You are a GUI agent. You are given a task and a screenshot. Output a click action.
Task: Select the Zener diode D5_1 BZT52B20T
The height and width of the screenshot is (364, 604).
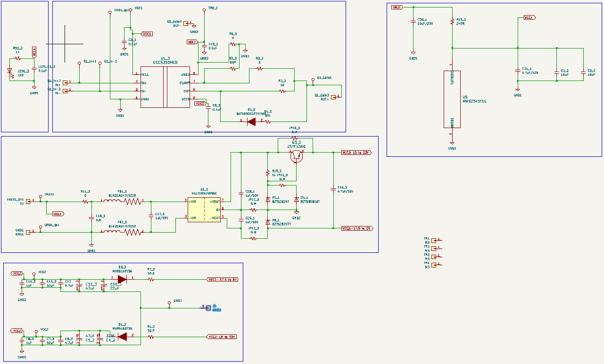pos(267,200)
